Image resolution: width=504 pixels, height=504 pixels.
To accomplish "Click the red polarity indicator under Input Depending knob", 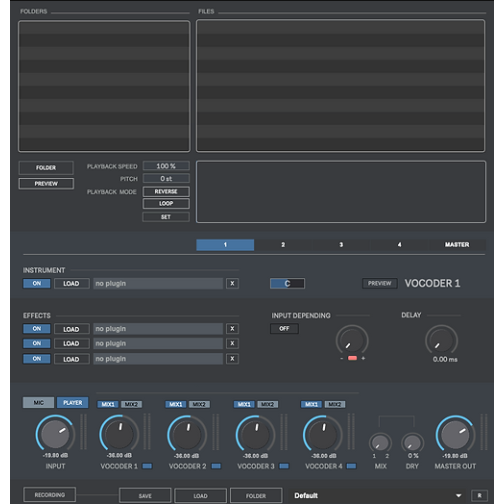I will (x=352, y=358).
